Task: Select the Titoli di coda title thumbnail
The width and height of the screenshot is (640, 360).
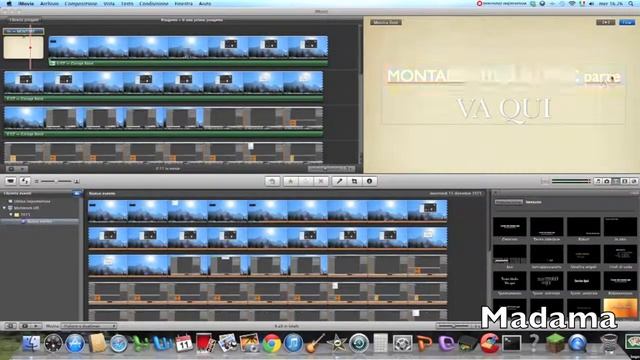Action: click(620, 254)
